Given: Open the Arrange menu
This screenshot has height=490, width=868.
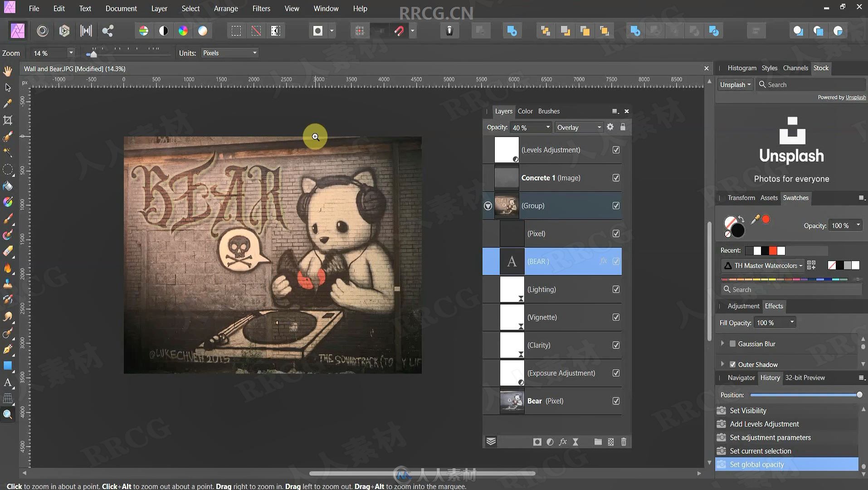Looking at the screenshot, I should pos(226,9).
